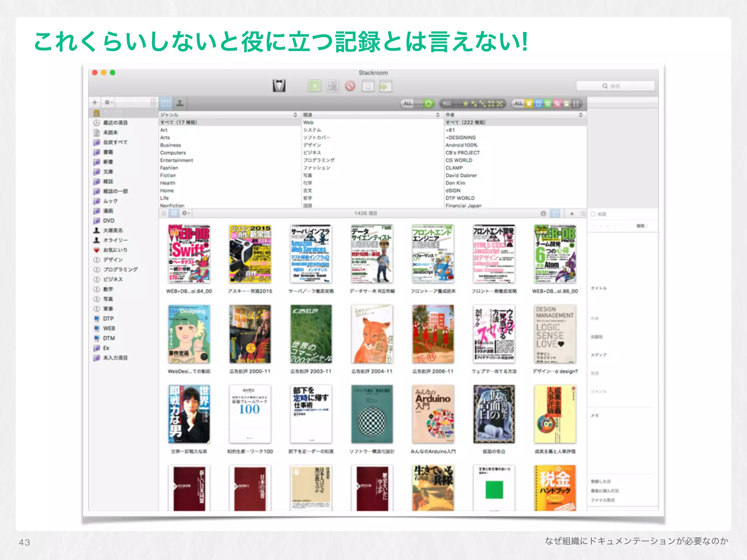This screenshot has width=747, height=560.
Task: Open the 税金ハンドブック book cover
Action: [555, 488]
